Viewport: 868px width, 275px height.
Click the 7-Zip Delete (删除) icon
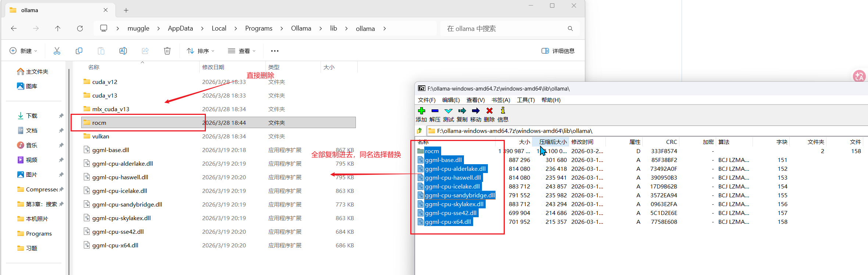tap(489, 110)
